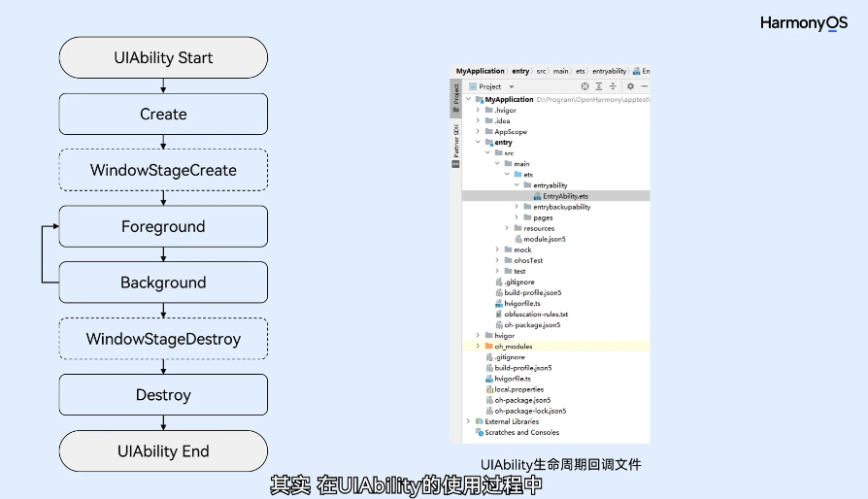The image size is (868, 499).
Task: Expand the ohosTest folder arrow
Action: click(497, 260)
